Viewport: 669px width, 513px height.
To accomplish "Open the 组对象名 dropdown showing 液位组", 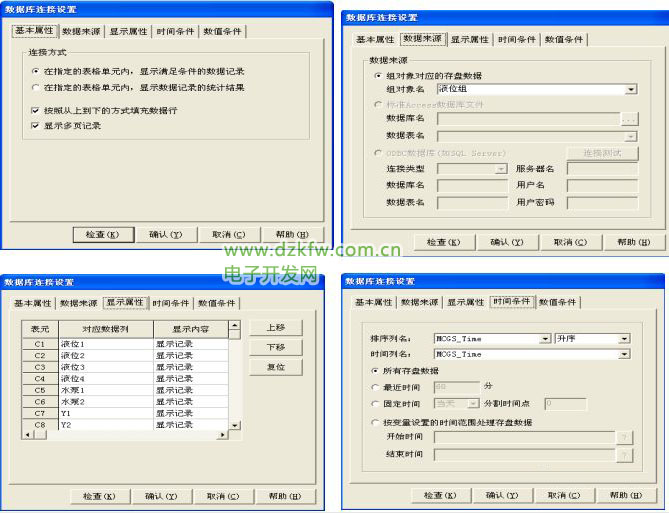I will [x=630, y=89].
